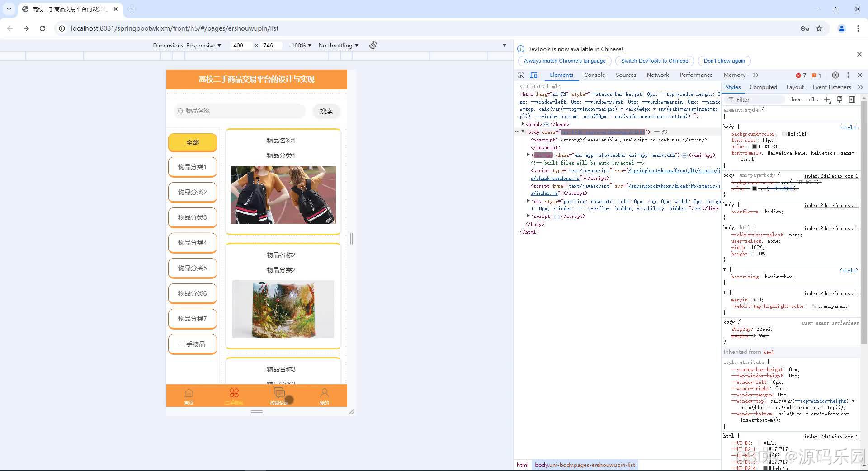Image resolution: width=868 pixels, height=471 pixels.
Task: Open the DevTools more options menu
Action: (x=848, y=75)
